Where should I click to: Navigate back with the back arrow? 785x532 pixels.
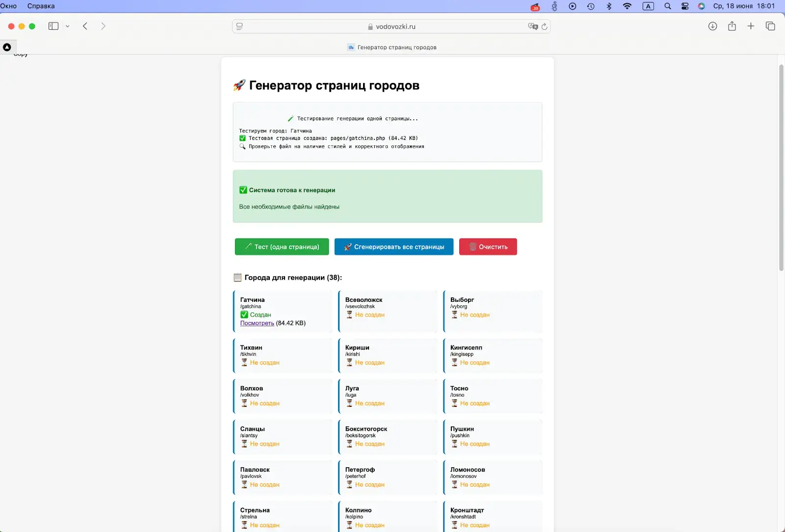tap(85, 26)
